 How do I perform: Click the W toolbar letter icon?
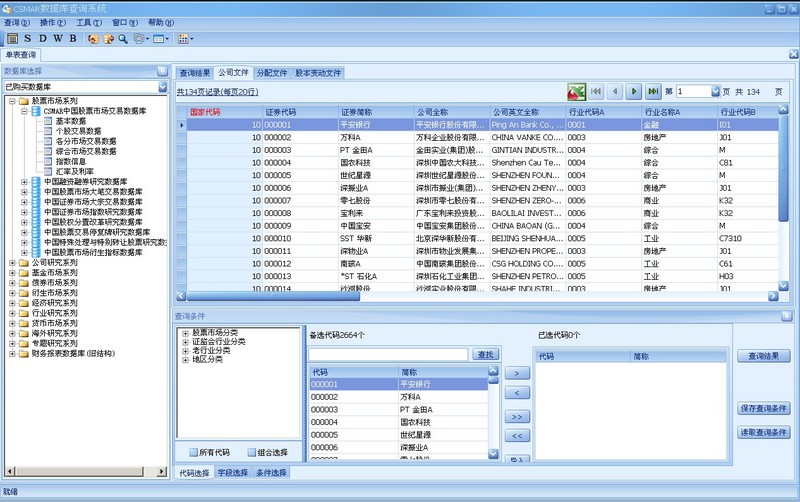pyautogui.click(x=58, y=38)
